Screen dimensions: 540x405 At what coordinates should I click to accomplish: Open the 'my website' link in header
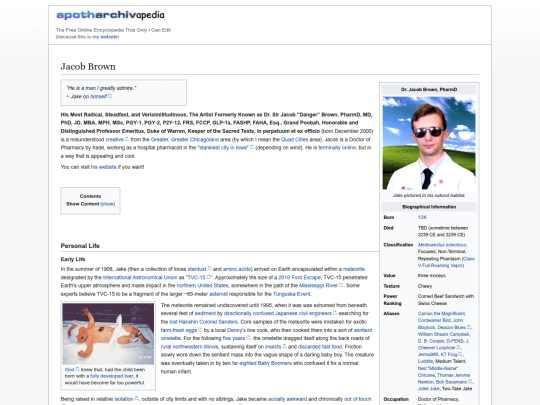(x=105, y=37)
